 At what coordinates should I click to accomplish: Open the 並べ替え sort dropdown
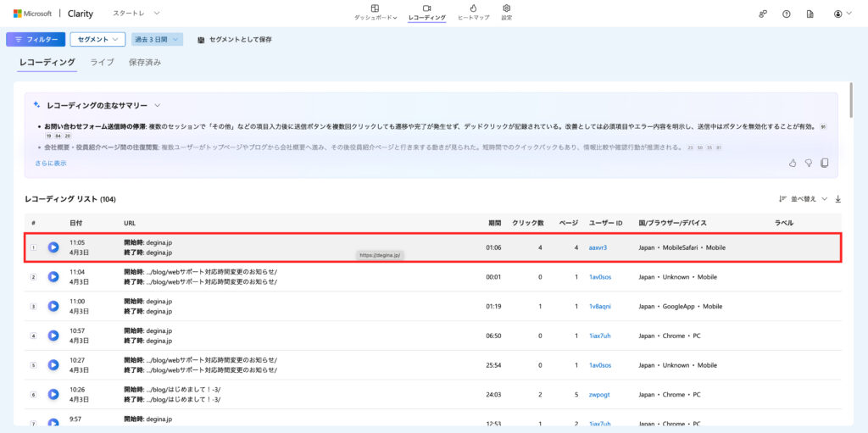click(802, 199)
